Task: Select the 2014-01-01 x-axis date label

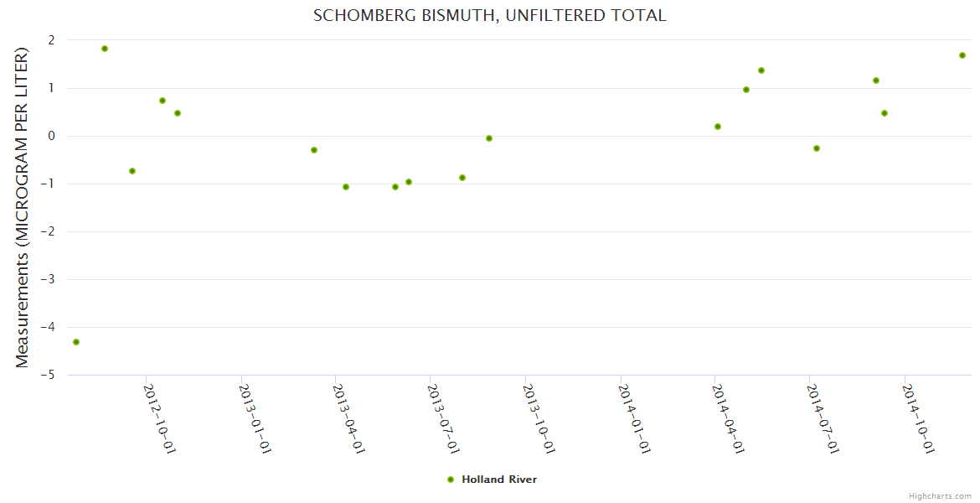Action: [633, 418]
